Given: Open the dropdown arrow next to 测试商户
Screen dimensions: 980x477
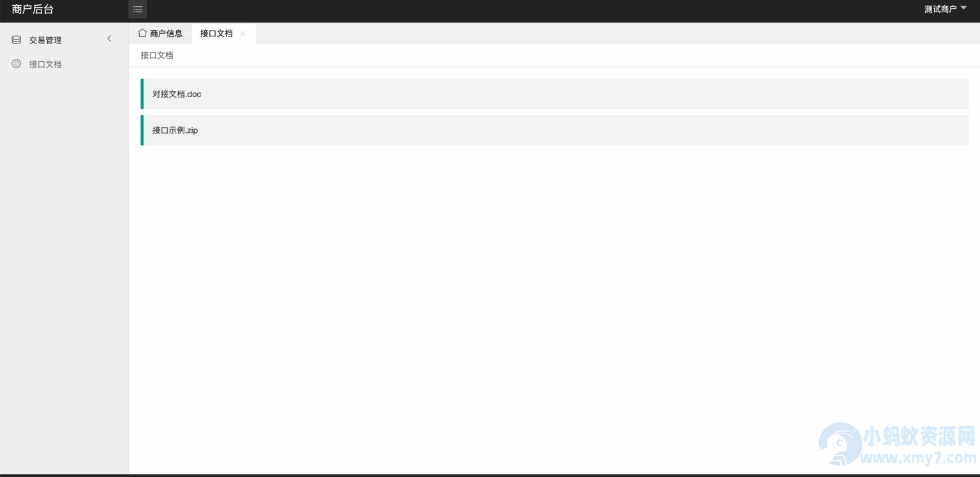Looking at the screenshot, I should coord(963,8).
